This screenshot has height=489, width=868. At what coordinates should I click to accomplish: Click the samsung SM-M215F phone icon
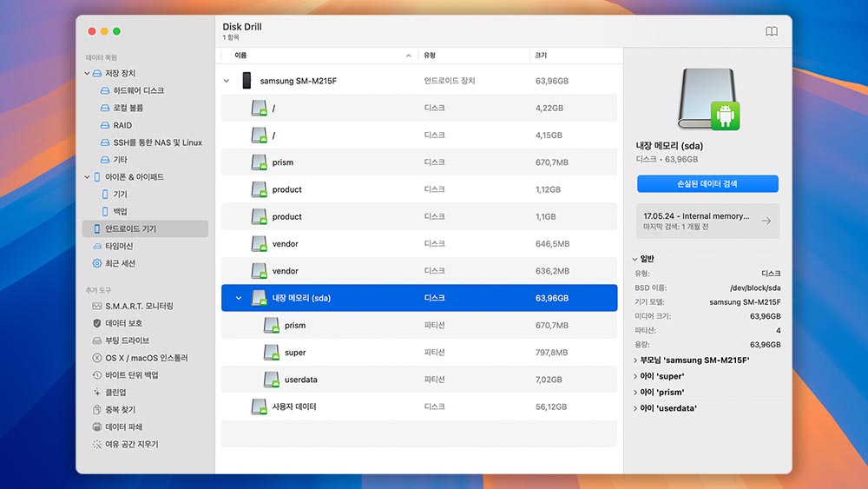247,81
